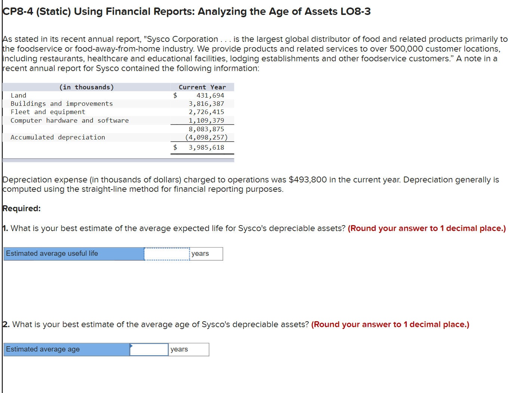Click the years label next to average age input
This screenshot has width=532, height=393.
[179, 349]
